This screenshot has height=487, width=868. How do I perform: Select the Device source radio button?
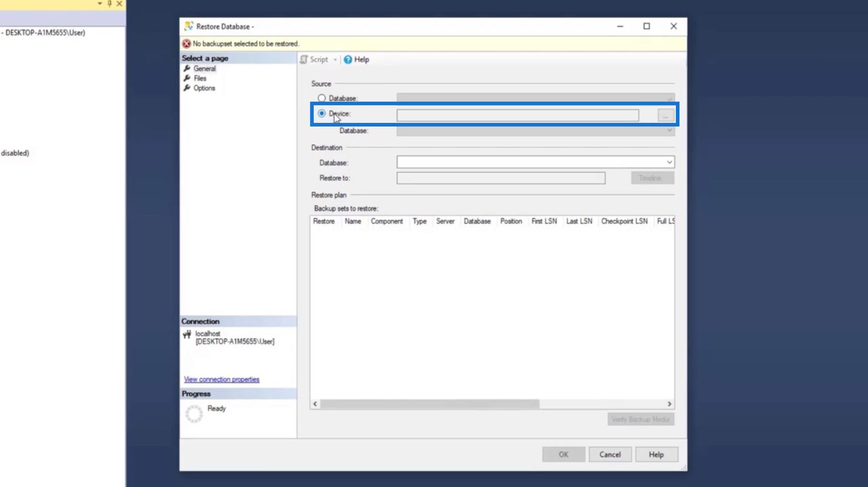[x=322, y=114]
